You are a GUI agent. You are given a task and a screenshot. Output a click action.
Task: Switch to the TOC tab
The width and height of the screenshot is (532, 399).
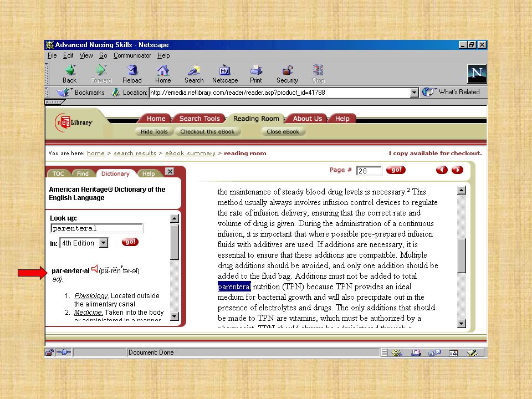coord(58,173)
